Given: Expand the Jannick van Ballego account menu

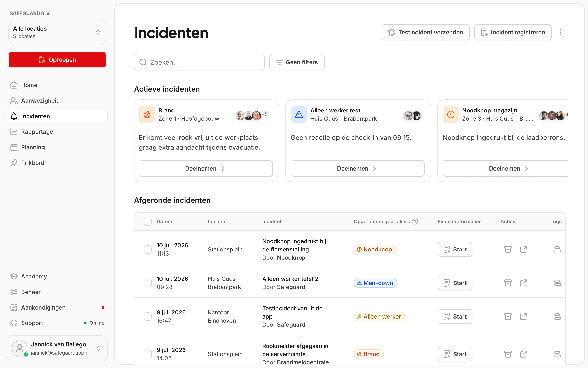Looking at the screenshot, I should [x=57, y=348].
